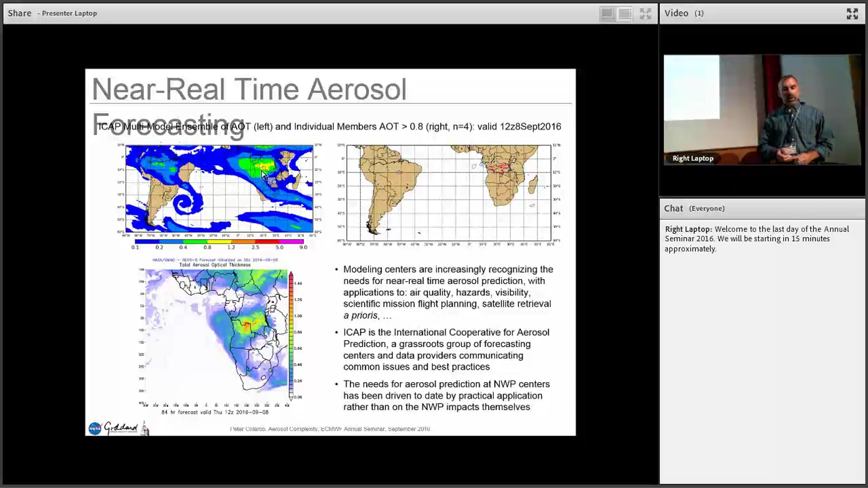This screenshot has width=868, height=488.
Task: Click the bullet 'Modeling centers are increasingly recognizing'
Action: pyautogui.click(x=448, y=292)
